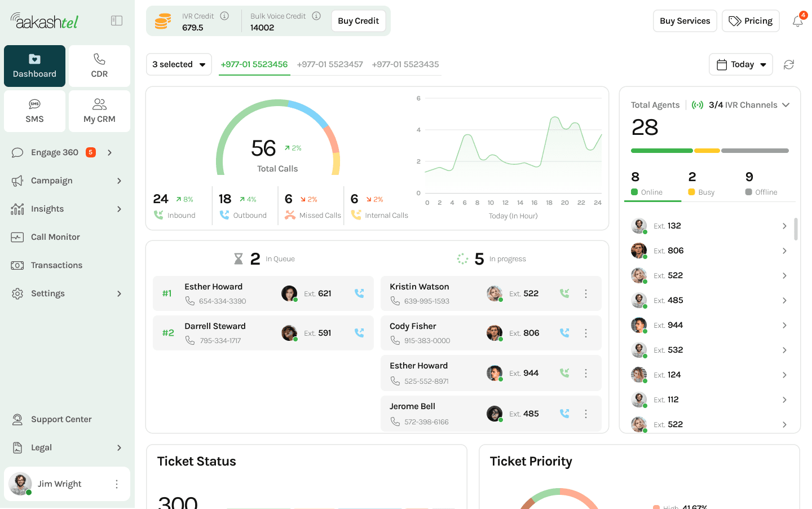Click the Missed Calls icon

(290, 215)
